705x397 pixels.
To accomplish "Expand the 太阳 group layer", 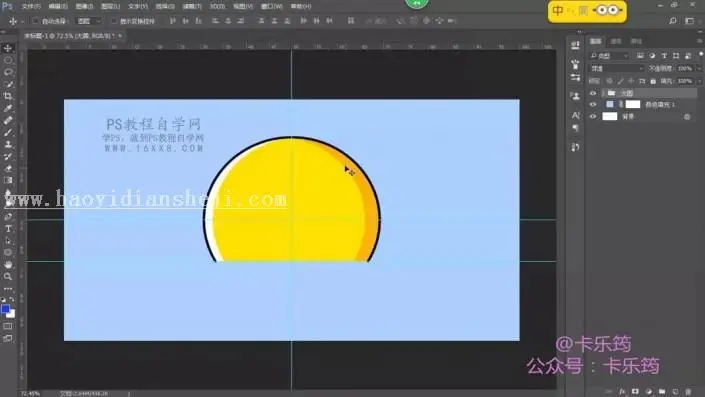I will point(602,93).
